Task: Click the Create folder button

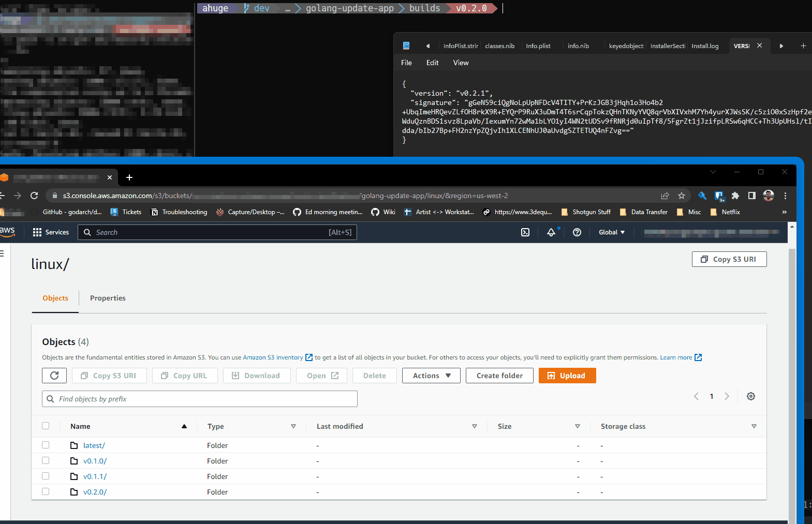Action: (x=499, y=376)
